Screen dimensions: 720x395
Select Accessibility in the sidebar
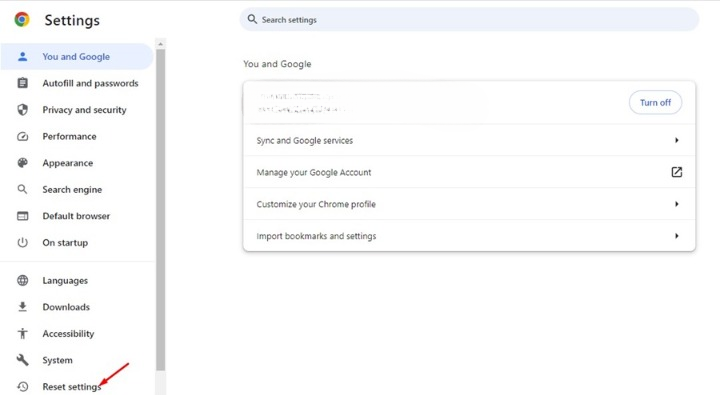click(77, 333)
